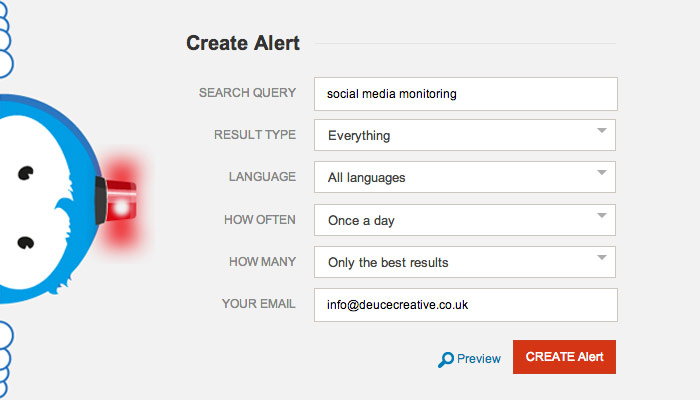Click the black base of the siren

(100, 200)
